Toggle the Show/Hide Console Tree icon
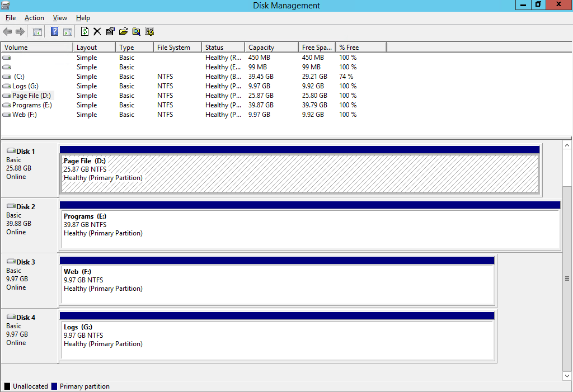This screenshot has width=573, height=392. click(36, 31)
